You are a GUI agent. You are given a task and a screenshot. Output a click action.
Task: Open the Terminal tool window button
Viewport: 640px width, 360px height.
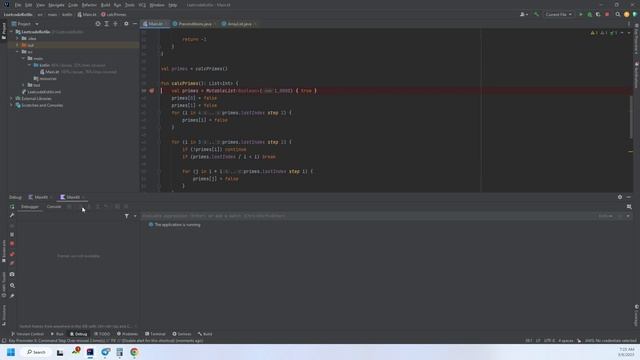155,334
